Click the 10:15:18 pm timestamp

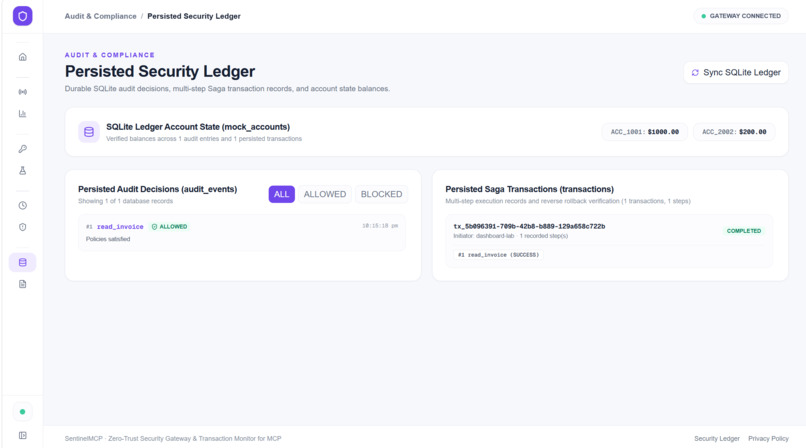point(380,226)
